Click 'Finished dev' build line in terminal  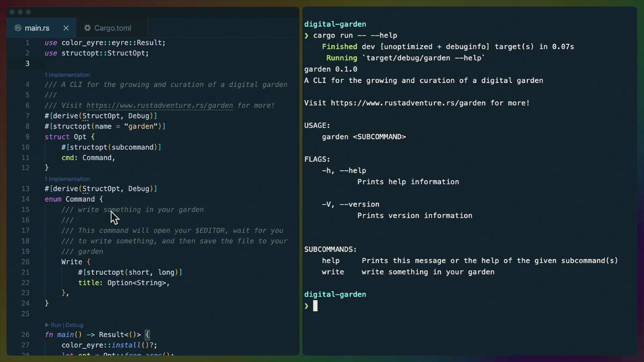click(x=448, y=47)
